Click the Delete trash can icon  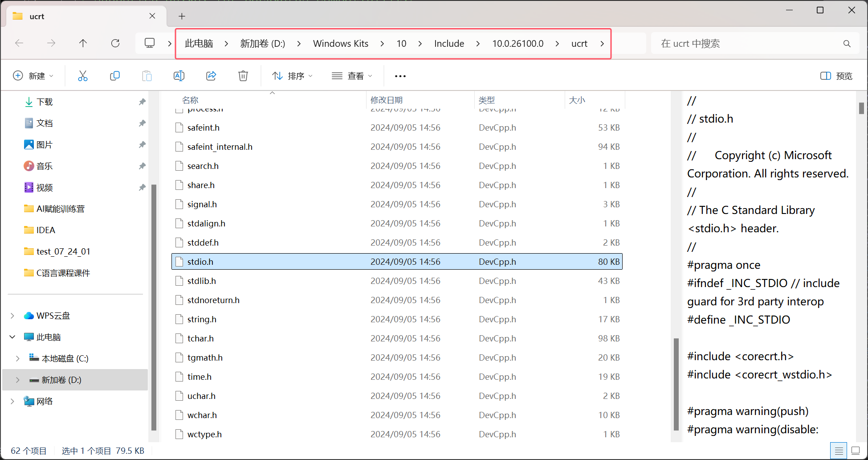[243, 76]
